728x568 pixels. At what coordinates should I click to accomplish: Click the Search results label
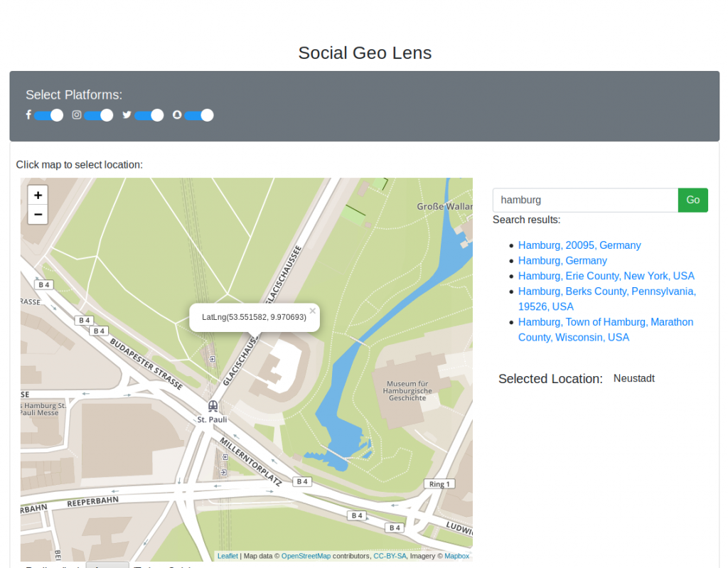[x=527, y=220]
